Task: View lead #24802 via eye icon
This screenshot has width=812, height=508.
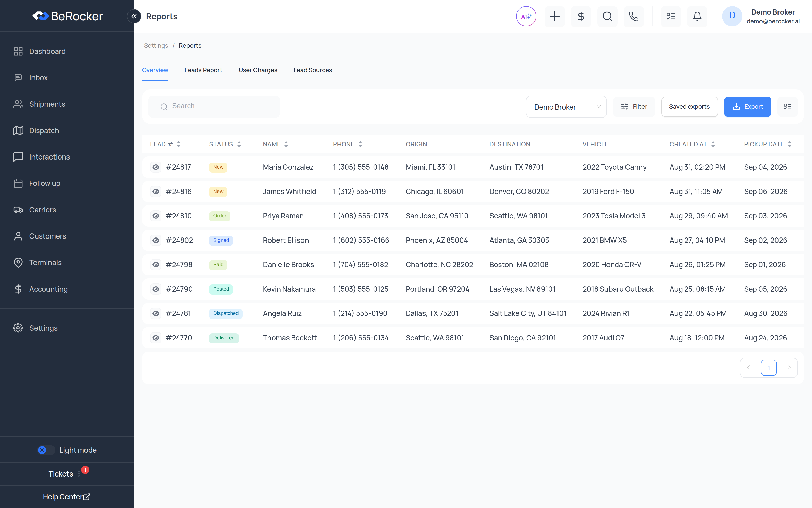Action: click(x=155, y=240)
